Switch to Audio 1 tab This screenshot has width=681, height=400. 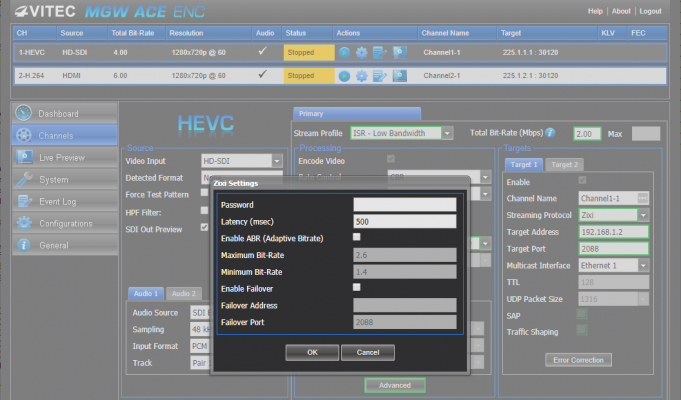(x=145, y=294)
